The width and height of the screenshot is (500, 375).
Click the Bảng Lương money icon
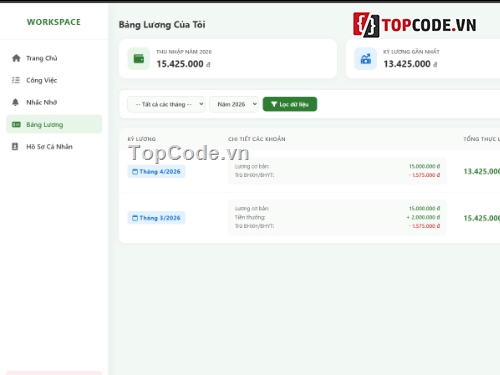(x=16, y=124)
